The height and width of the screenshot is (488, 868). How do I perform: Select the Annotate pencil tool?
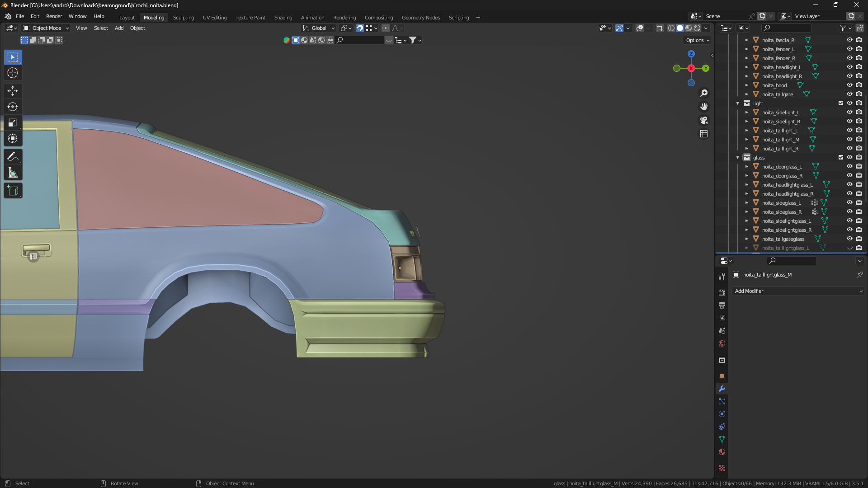pos(13,157)
